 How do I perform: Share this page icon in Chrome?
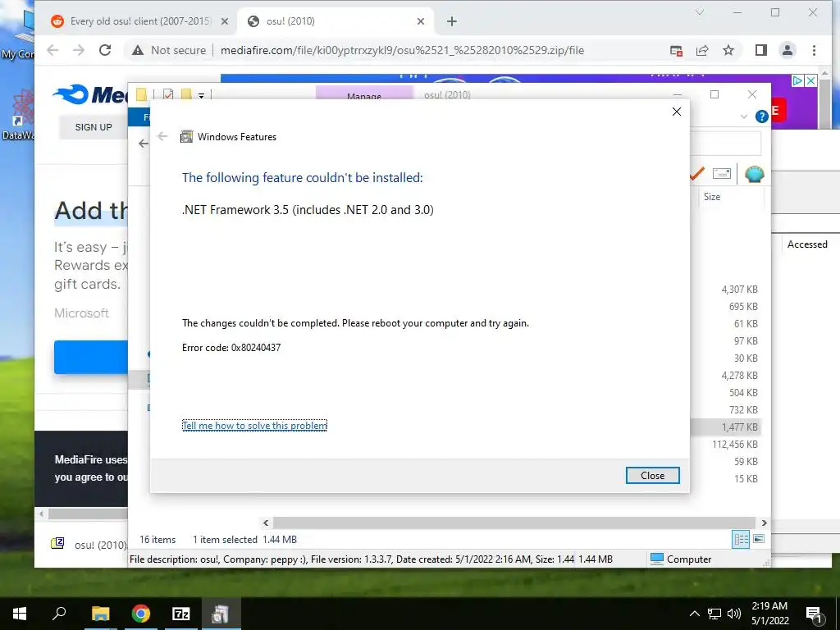tap(702, 50)
